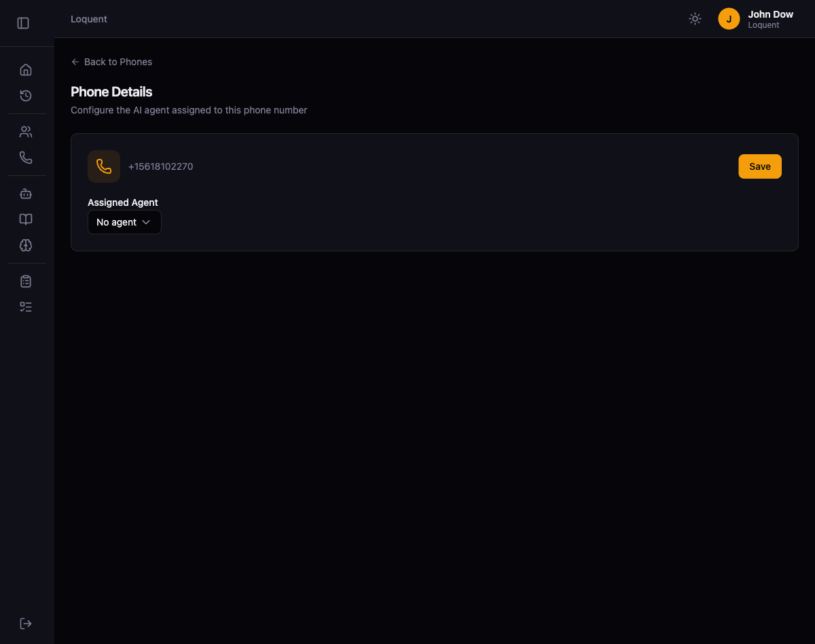Toggle the sidebar collapse control
The height and width of the screenshot is (644, 815).
pos(23,22)
